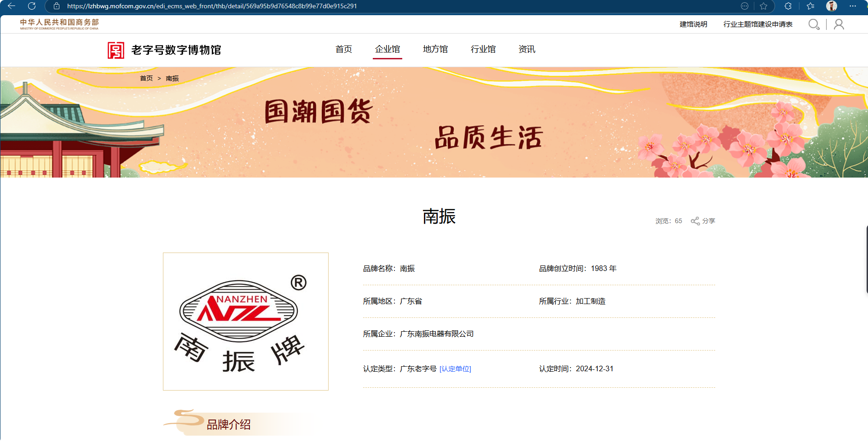Click the site lock icon in address bar
This screenshot has height=443, width=868.
coord(57,6)
